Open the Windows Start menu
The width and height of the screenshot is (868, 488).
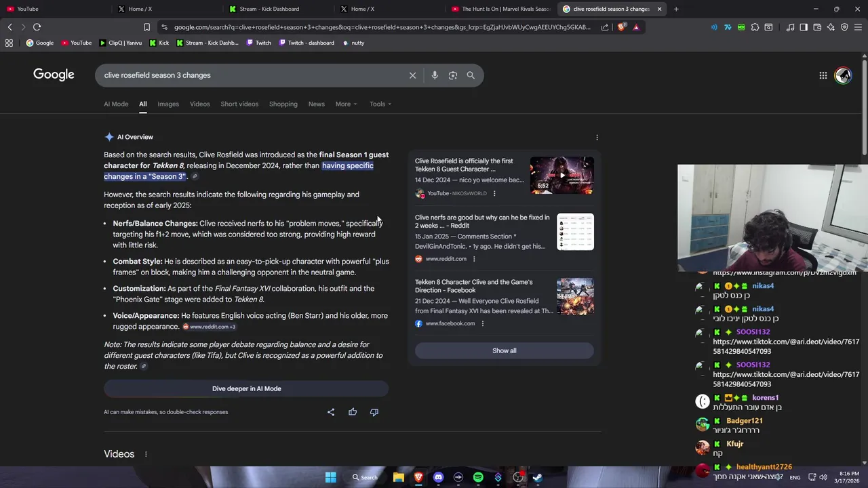tap(330, 477)
